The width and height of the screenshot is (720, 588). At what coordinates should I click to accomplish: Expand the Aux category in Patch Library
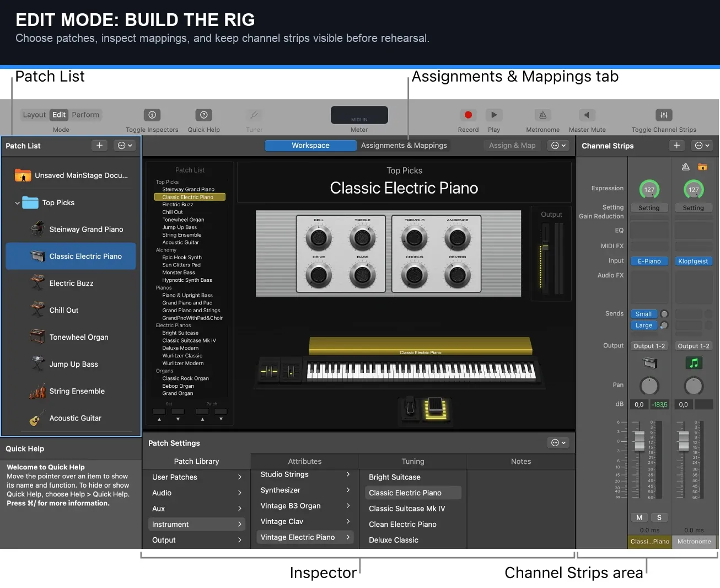point(197,509)
